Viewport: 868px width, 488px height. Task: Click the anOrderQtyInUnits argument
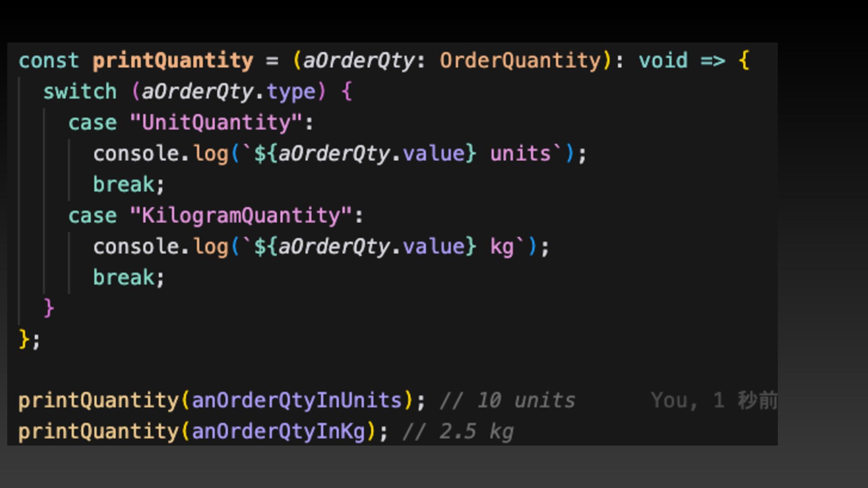[297, 401]
